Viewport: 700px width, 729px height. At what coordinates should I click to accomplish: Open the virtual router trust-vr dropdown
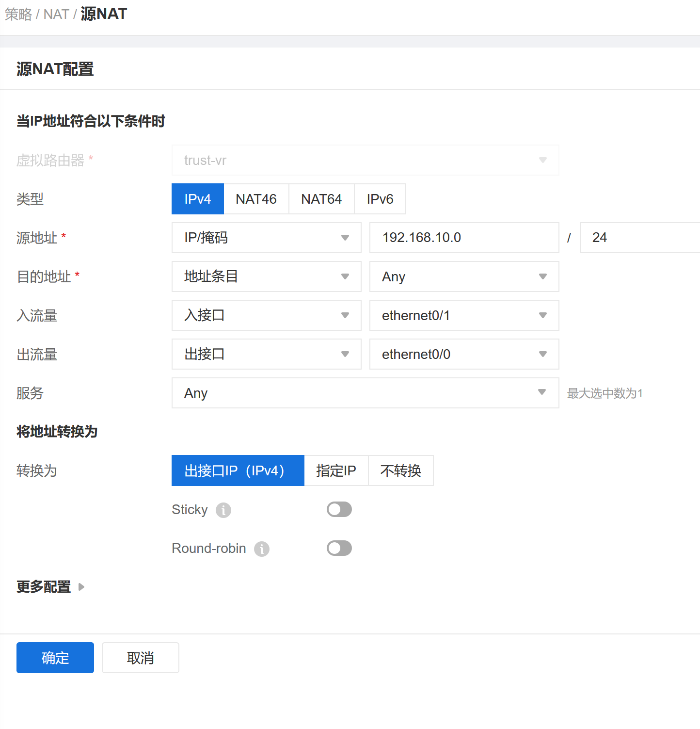366,160
